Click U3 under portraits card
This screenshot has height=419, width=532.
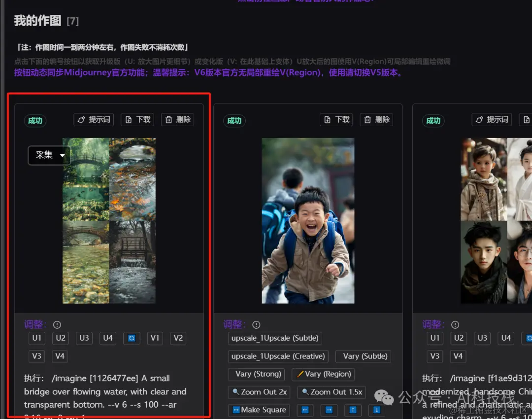click(x=482, y=338)
